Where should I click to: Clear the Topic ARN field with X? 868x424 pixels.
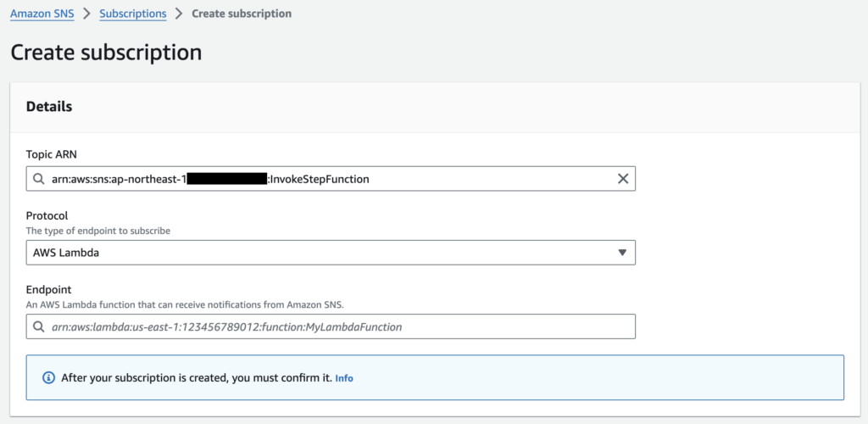pyautogui.click(x=623, y=179)
